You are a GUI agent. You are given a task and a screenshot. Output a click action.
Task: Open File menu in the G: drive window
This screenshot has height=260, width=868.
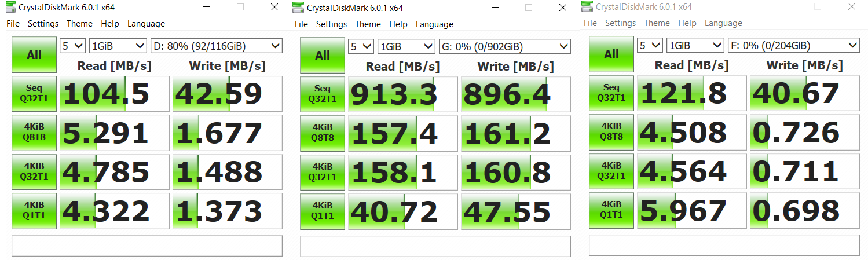(301, 24)
